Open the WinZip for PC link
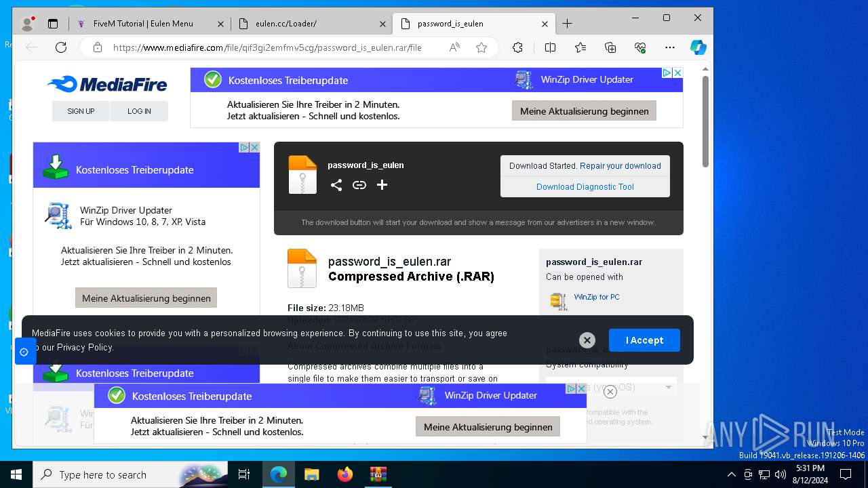The image size is (868, 488). point(597,297)
